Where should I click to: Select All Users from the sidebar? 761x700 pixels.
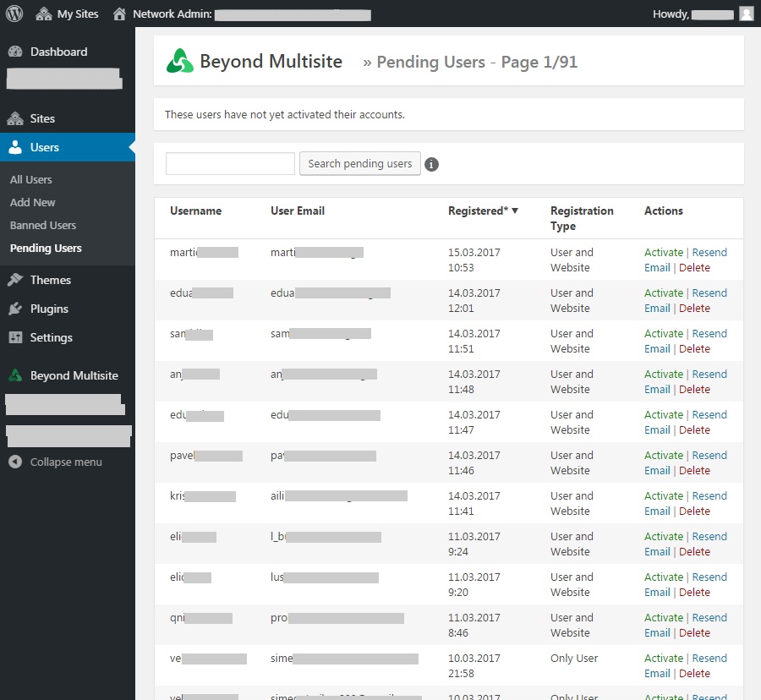pyautogui.click(x=30, y=179)
